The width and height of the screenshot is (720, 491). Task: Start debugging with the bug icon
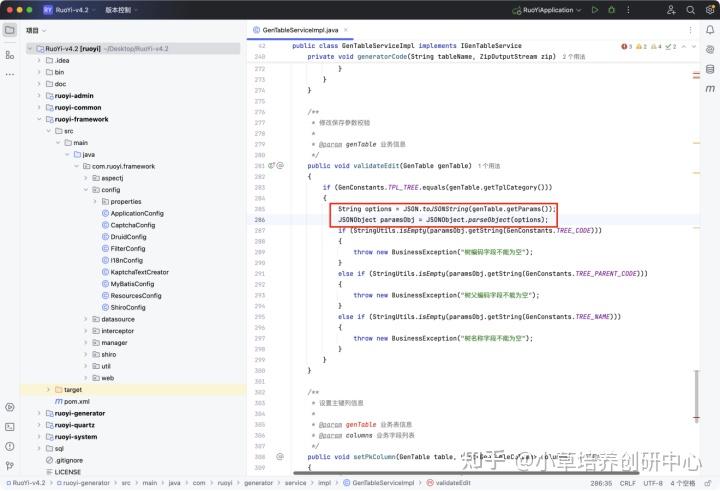click(x=611, y=10)
